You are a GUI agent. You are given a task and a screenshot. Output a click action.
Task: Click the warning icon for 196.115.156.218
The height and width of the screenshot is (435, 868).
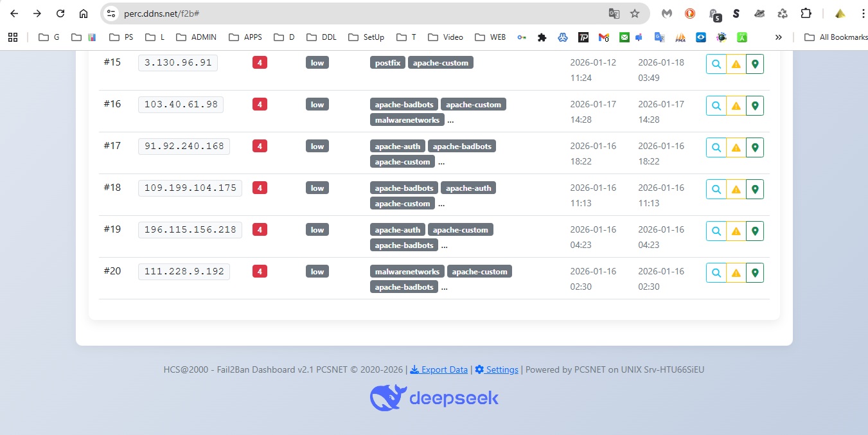(736, 231)
